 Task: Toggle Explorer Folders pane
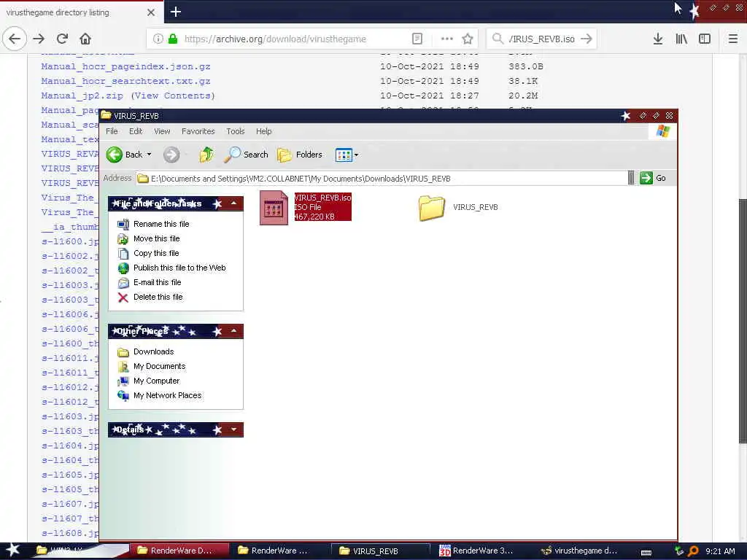pos(300,155)
